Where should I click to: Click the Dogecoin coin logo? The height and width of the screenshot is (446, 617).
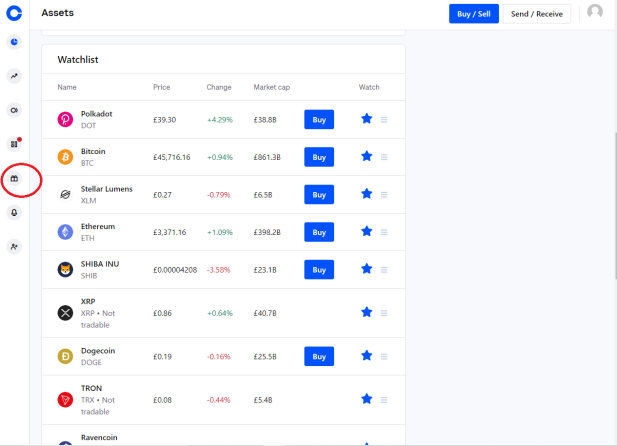click(x=65, y=356)
